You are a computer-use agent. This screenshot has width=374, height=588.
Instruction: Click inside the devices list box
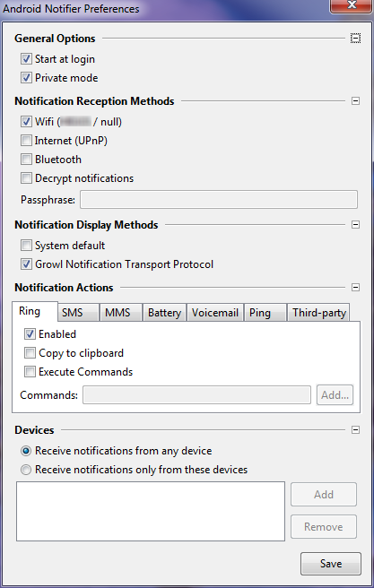tap(151, 512)
